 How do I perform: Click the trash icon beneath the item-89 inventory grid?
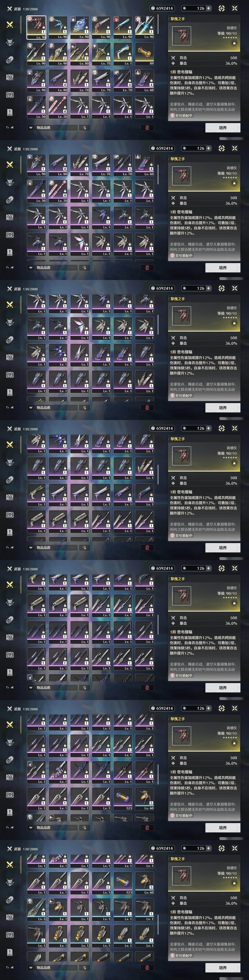147,128
